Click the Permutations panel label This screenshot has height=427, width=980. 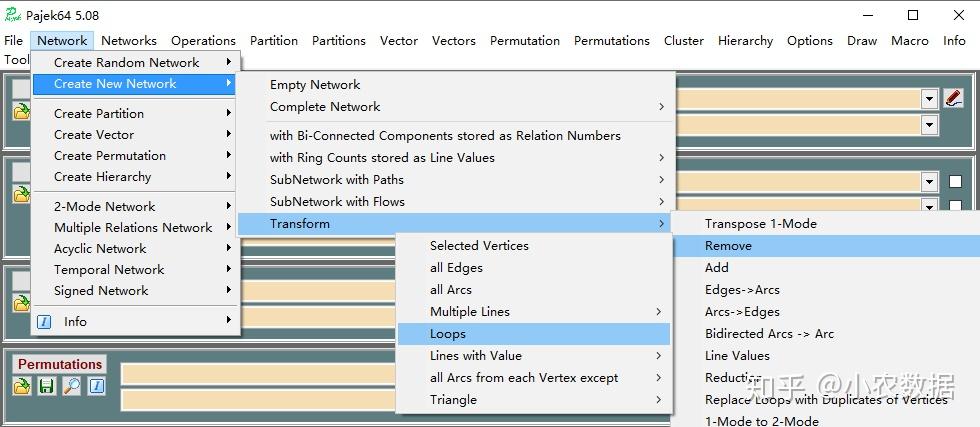pyautogui.click(x=60, y=364)
